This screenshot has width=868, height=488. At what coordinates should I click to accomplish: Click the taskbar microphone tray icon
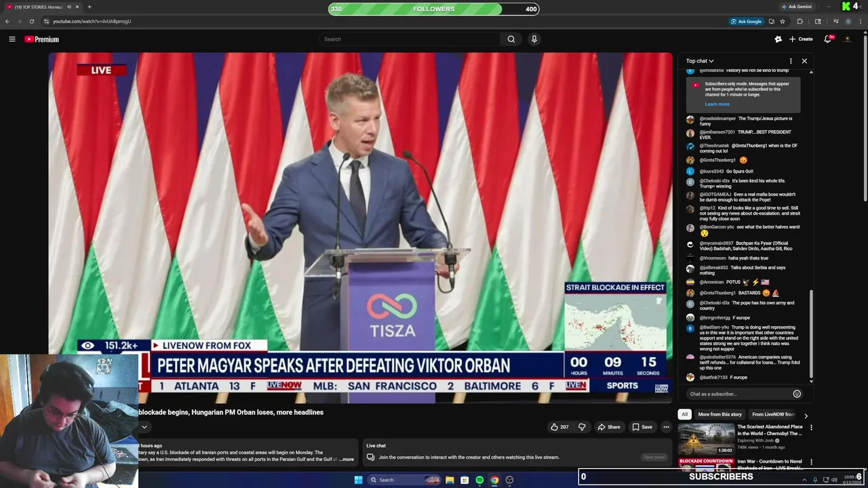tap(816, 480)
